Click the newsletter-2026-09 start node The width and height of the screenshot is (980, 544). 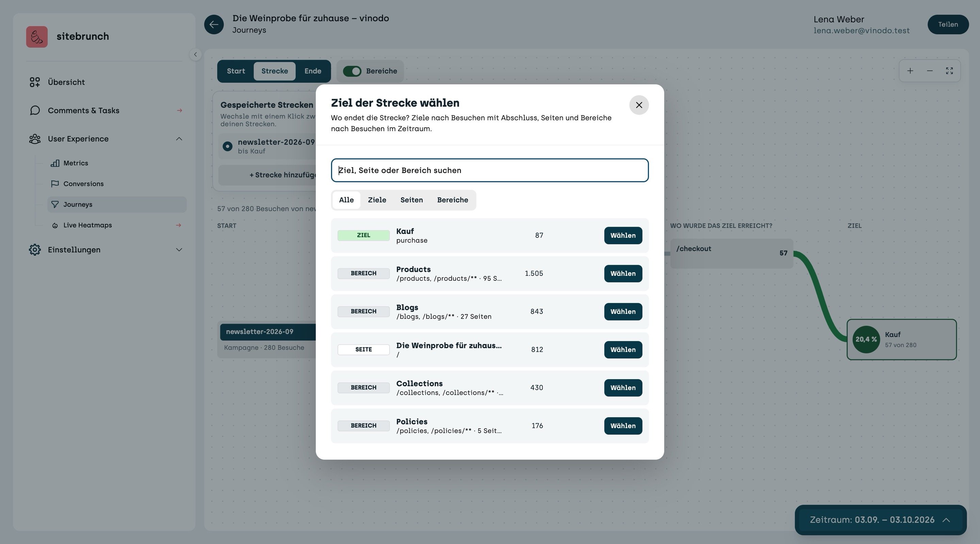pyautogui.click(x=267, y=340)
